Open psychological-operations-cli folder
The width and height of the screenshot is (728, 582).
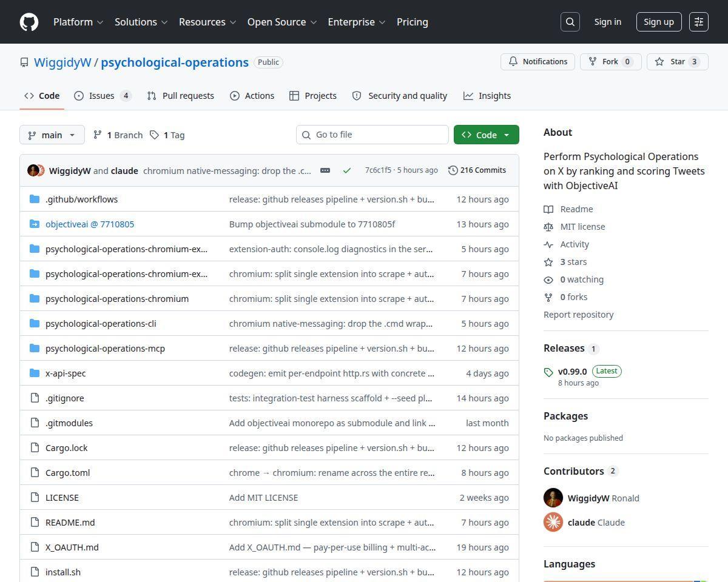click(101, 324)
